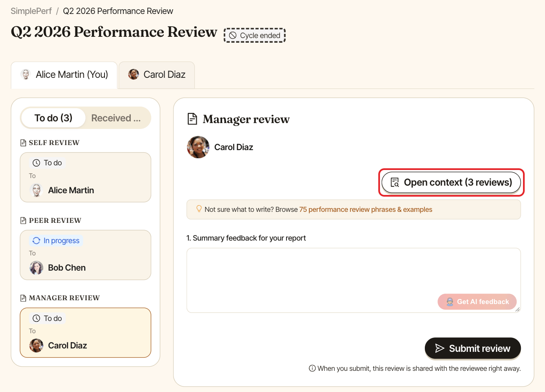This screenshot has height=392, width=545.
Task: Click the Self Review section document icon
Action: click(x=24, y=143)
